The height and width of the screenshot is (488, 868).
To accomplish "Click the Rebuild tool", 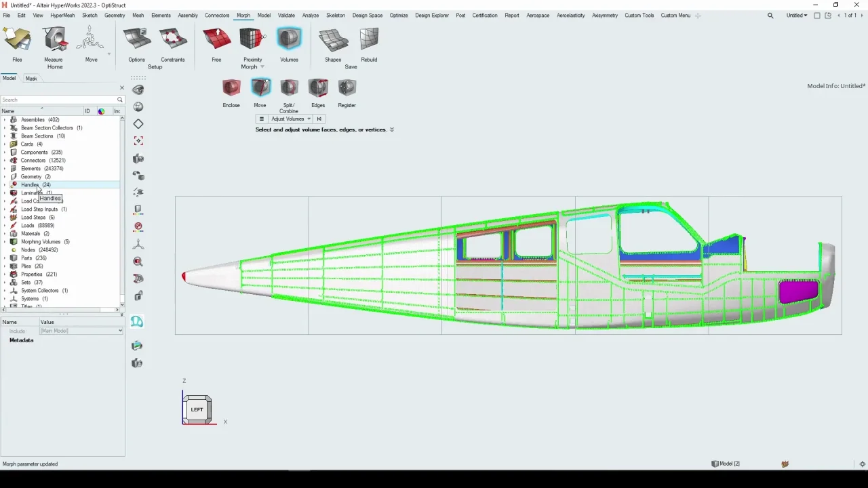I will coord(369,45).
